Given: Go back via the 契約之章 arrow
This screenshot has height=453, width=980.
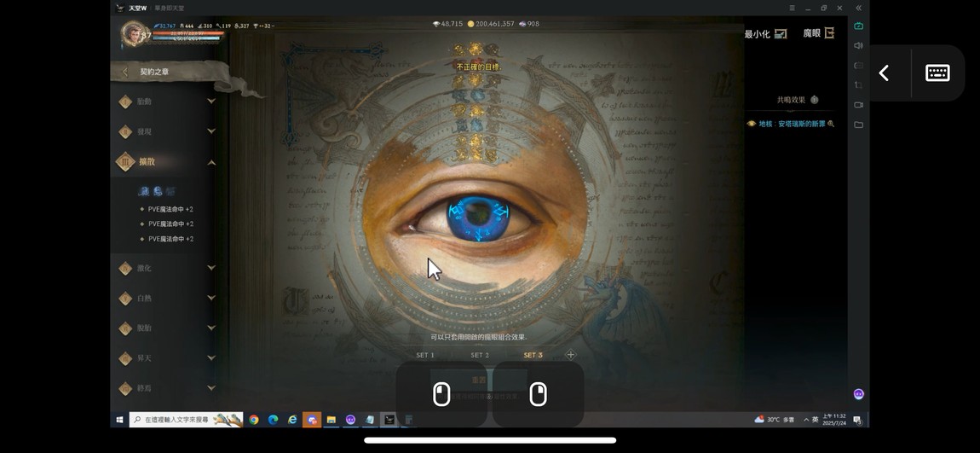Looking at the screenshot, I should point(124,72).
